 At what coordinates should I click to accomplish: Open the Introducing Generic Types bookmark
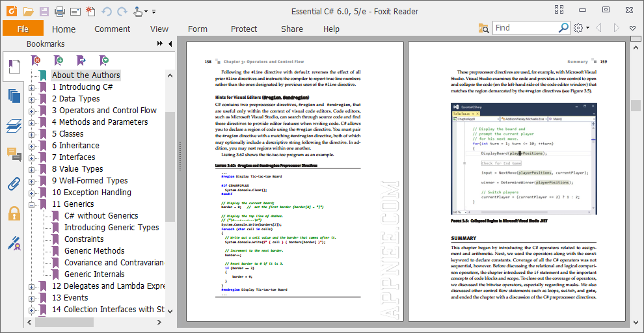click(112, 228)
